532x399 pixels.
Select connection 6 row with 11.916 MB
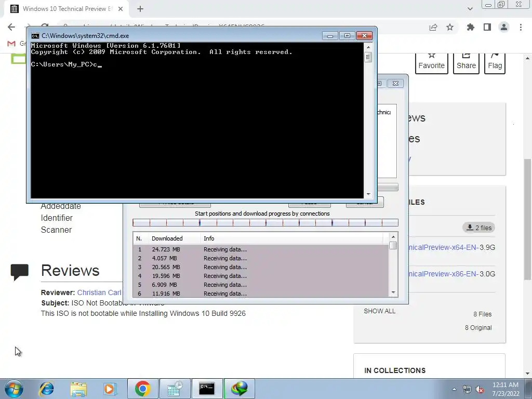coord(261,293)
